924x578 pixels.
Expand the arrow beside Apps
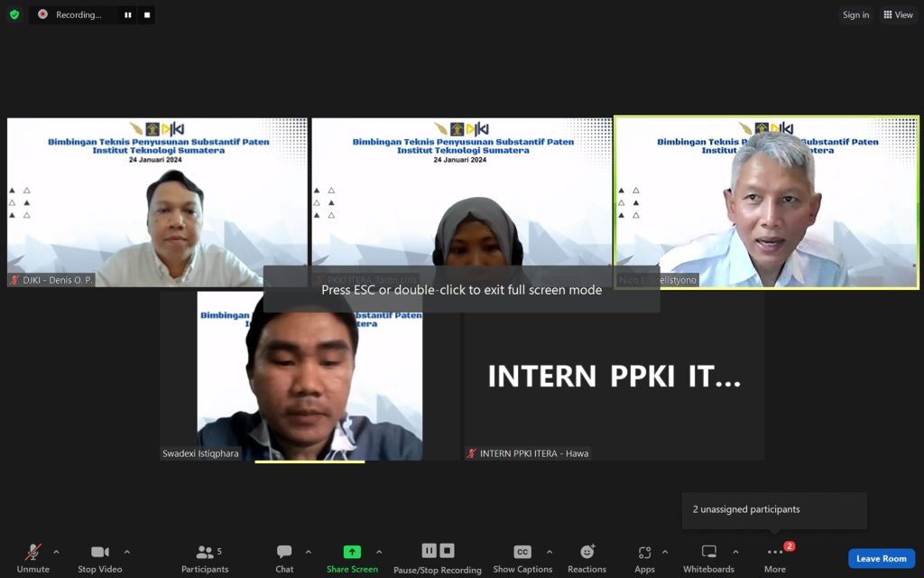click(665, 552)
